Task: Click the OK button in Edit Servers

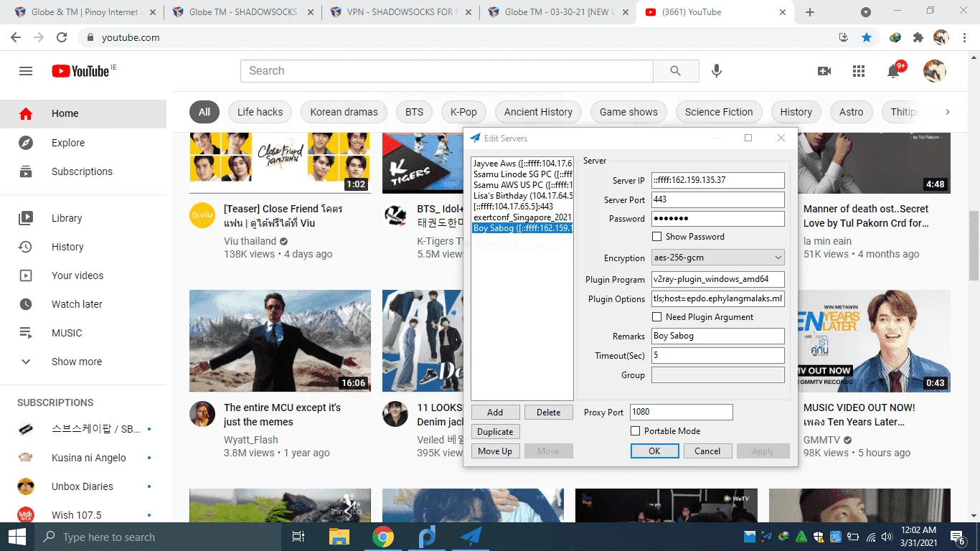Action: [654, 451]
